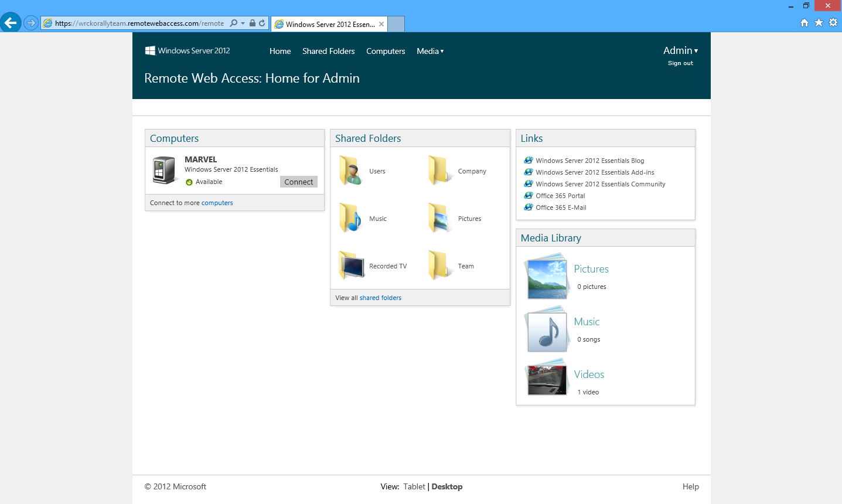Viewport: 842px width, 504px height.
Task: Click the Connect button for MARVEL
Action: click(299, 182)
